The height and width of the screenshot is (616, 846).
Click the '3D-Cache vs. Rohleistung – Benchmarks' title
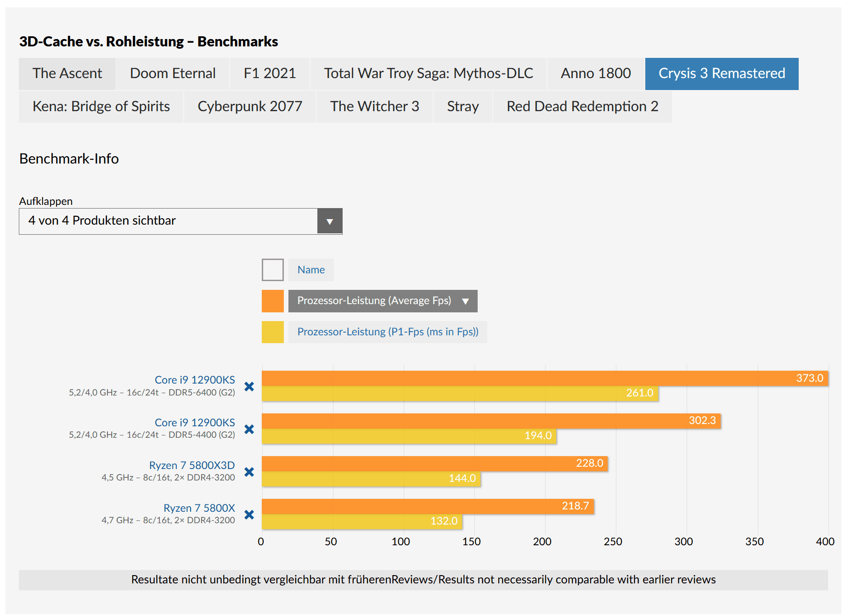149,42
